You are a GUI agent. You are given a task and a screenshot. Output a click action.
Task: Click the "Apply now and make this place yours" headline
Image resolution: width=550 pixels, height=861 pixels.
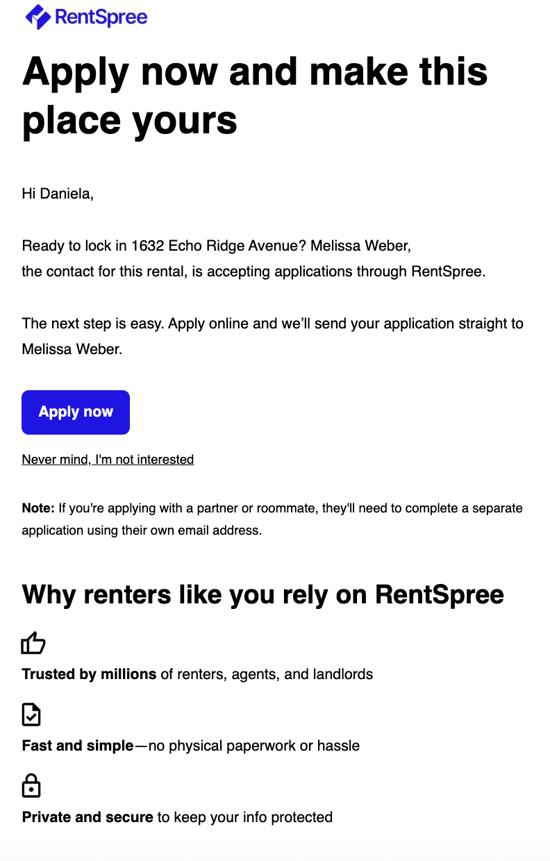255,96
